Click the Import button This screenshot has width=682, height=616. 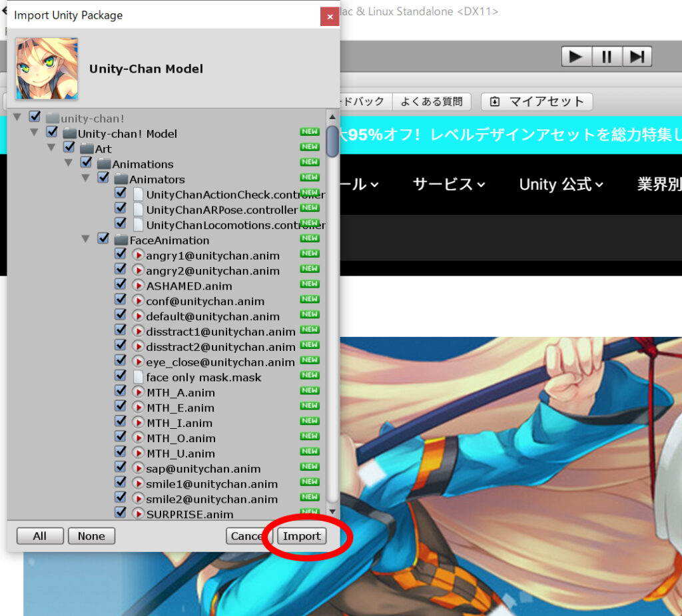pyautogui.click(x=302, y=536)
